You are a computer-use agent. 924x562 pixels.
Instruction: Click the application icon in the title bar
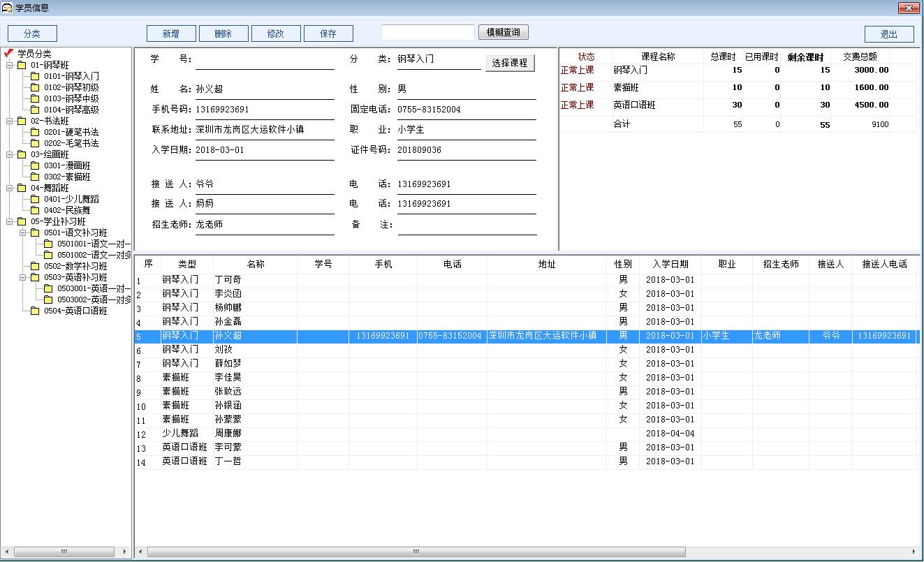click(8, 7)
